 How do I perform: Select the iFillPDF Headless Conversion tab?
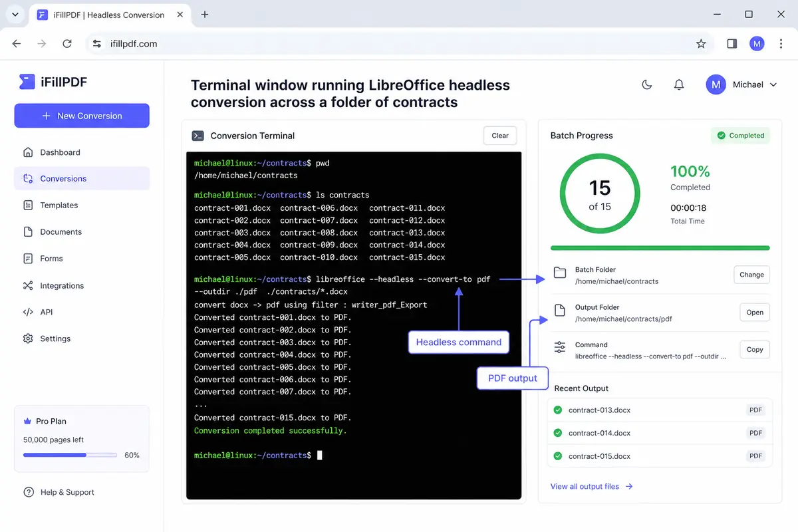(110, 15)
